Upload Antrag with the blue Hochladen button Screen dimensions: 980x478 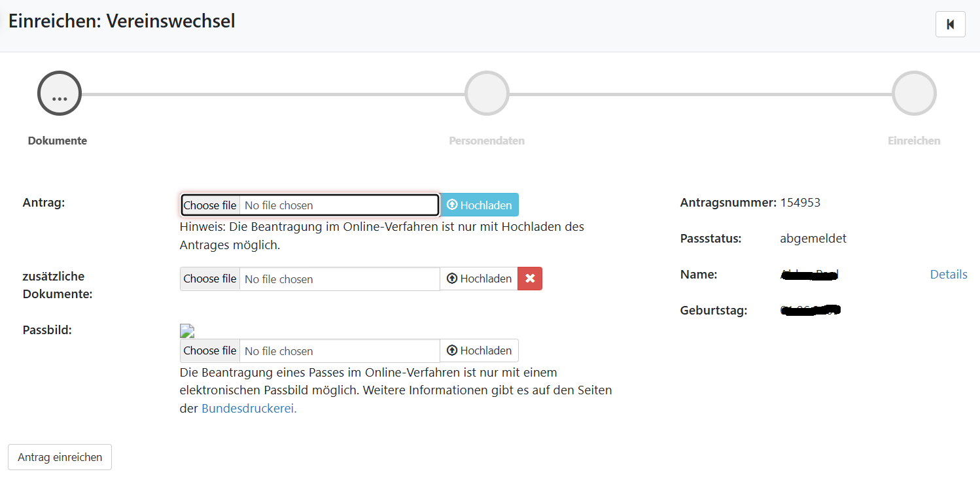click(480, 205)
